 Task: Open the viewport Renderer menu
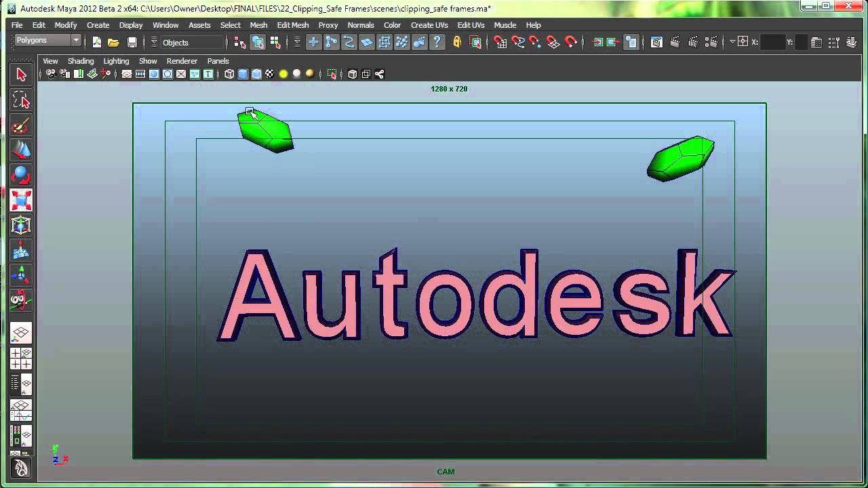pyautogui.click(x=182, y=61)
